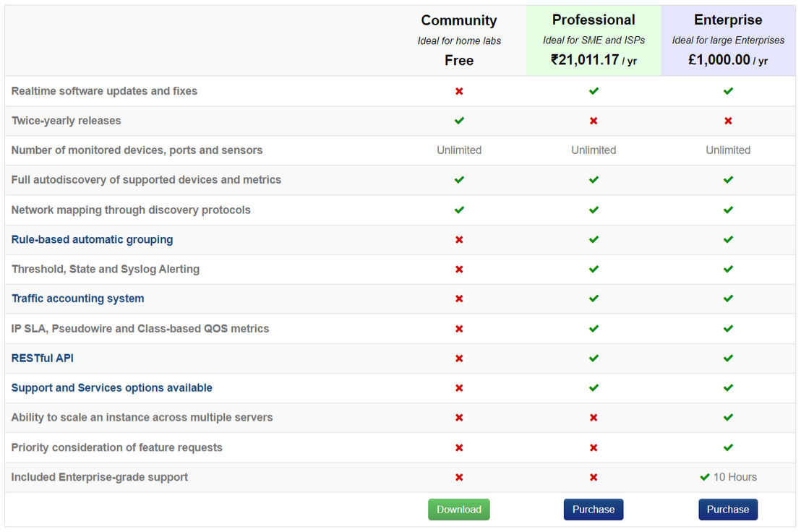Click red cross for Professional Enterprise-grade support

(x=594, y=477)
